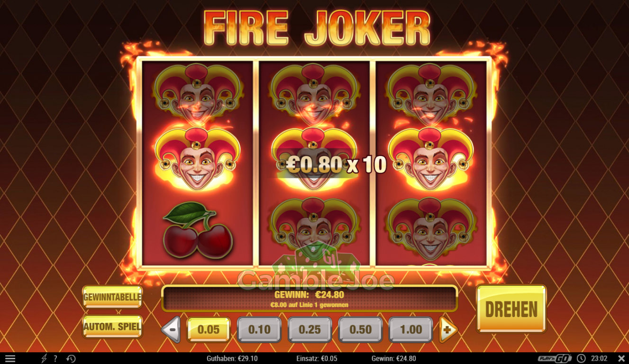Click the GEWINN €24.80 message bar
This screenshot has width=629, height=364.
(x=310, y=298)
